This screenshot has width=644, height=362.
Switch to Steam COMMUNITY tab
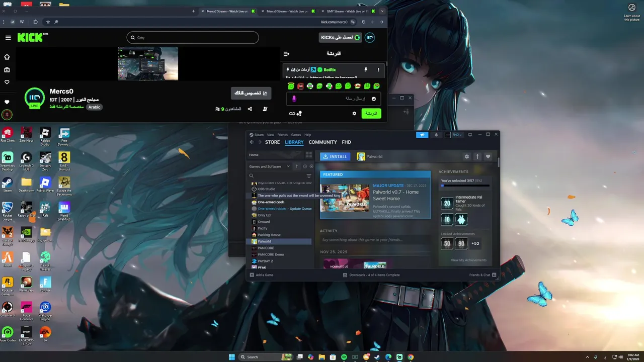(323, 142)
